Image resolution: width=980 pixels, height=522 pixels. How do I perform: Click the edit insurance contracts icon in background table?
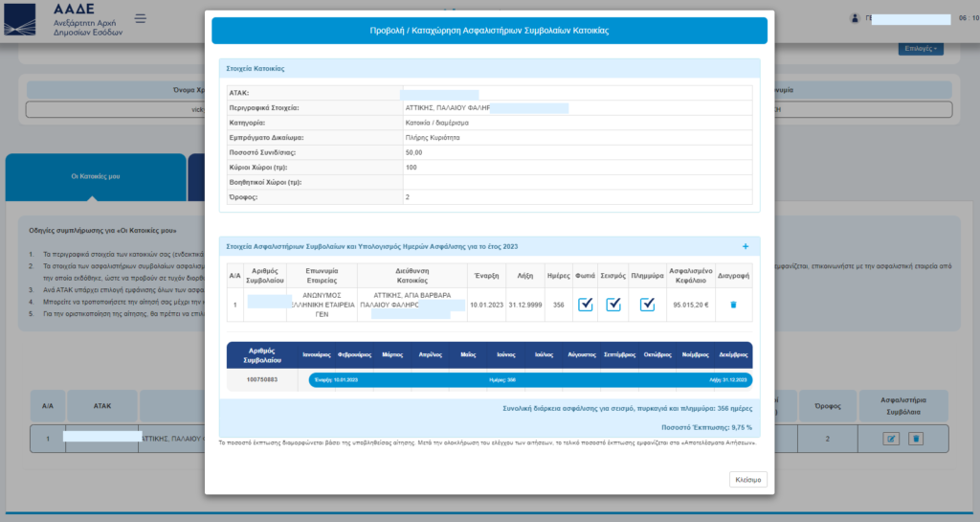pos(892,439)
